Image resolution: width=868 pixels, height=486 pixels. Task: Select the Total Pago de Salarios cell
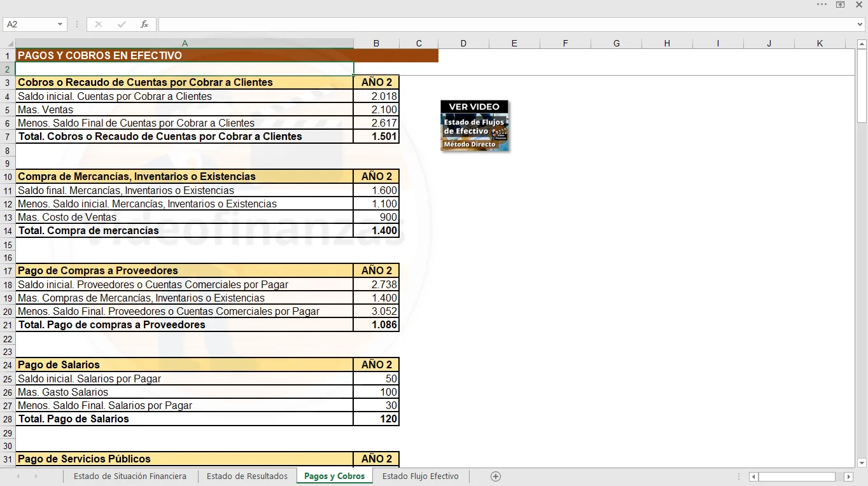[185, 419]
